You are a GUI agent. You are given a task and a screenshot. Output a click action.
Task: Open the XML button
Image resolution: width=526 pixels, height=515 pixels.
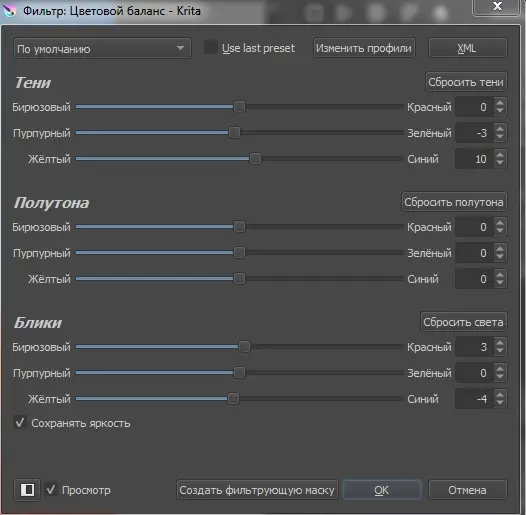tap(468, 48)
